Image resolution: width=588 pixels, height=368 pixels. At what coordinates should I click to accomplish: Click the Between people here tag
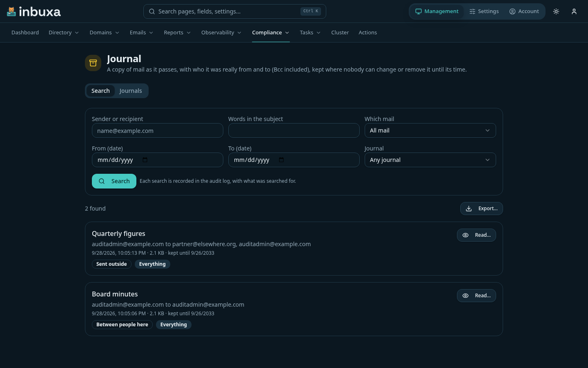pyautogui.click(x=122, y=325)
